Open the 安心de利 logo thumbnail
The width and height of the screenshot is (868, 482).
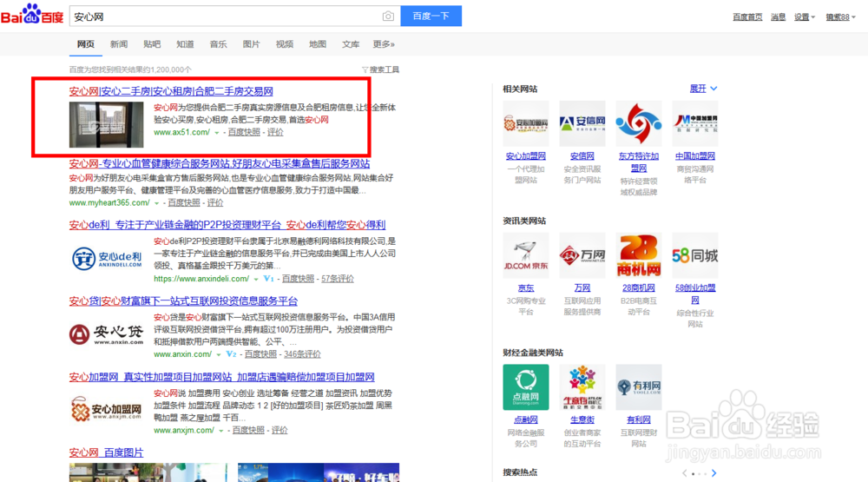106,259
